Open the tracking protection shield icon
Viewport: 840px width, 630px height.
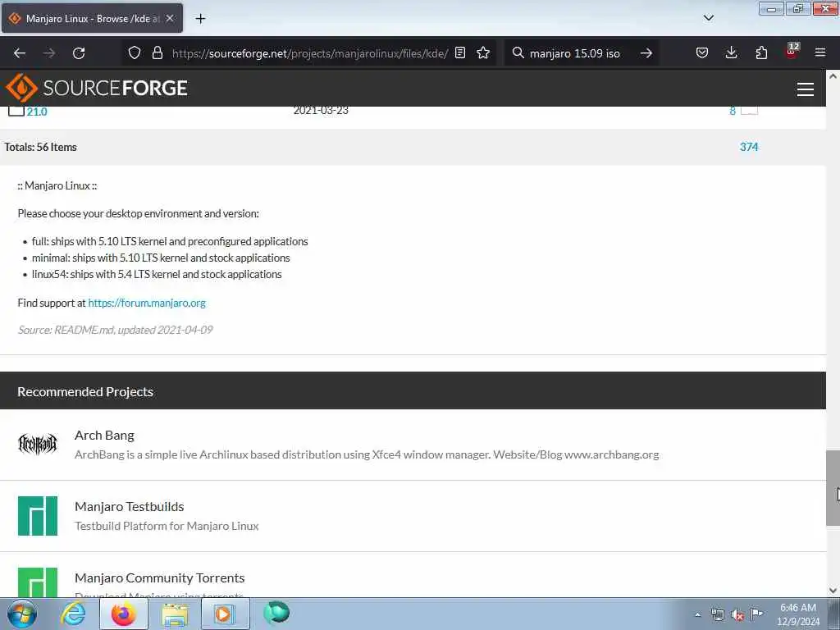[135, 52]
